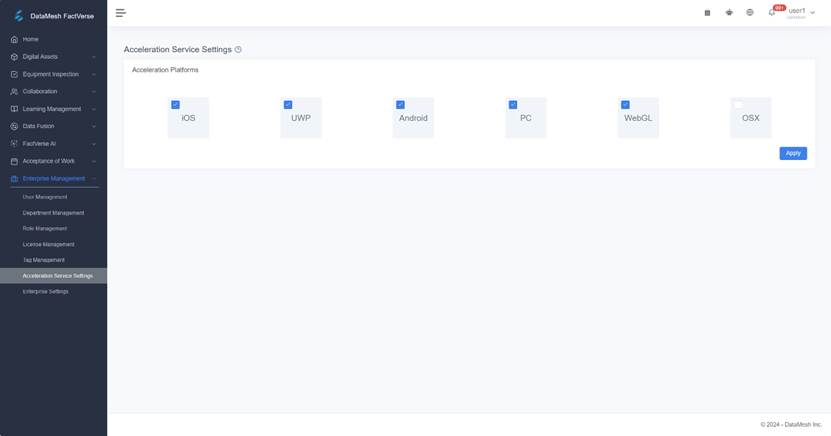Image resolution: width=831 pixels, height=436 pixels.
Task: Enable the OSX platform checkbox
Action: pyautogui.click(x=738, y=105)
